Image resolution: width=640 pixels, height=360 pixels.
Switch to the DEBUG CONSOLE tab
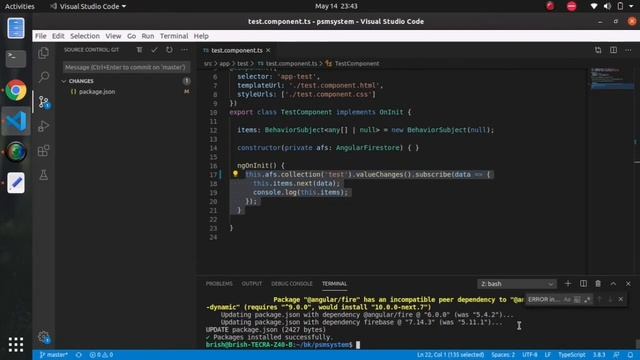tap(292, 284)
